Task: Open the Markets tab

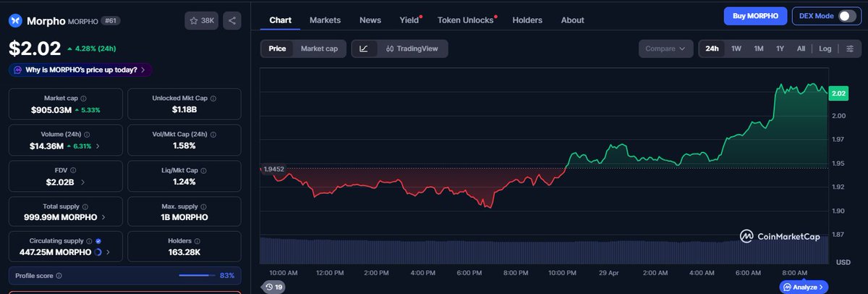Action: point(325,20)
